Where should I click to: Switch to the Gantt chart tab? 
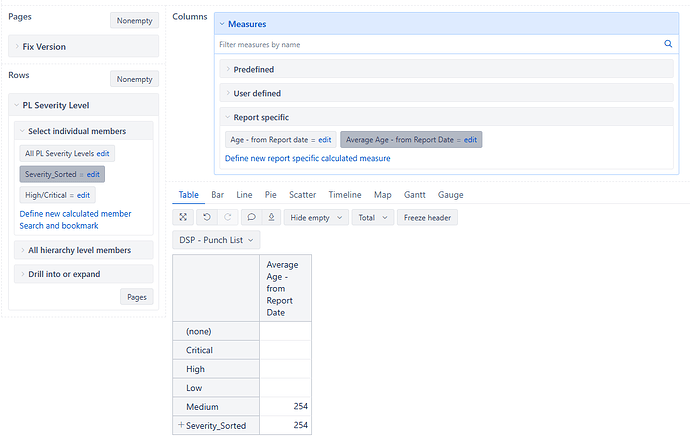point(413,195)
